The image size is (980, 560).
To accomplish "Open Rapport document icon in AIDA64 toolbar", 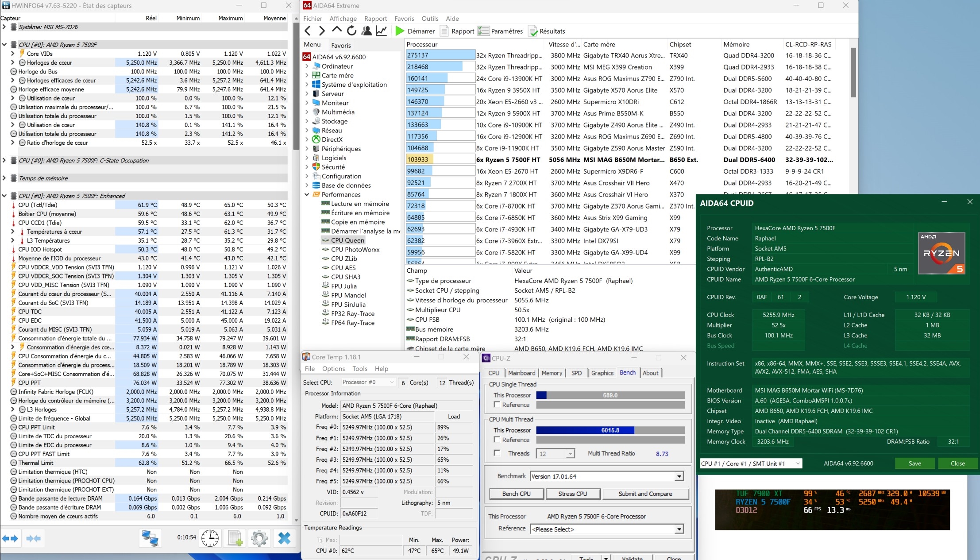I will click(444, 31).
